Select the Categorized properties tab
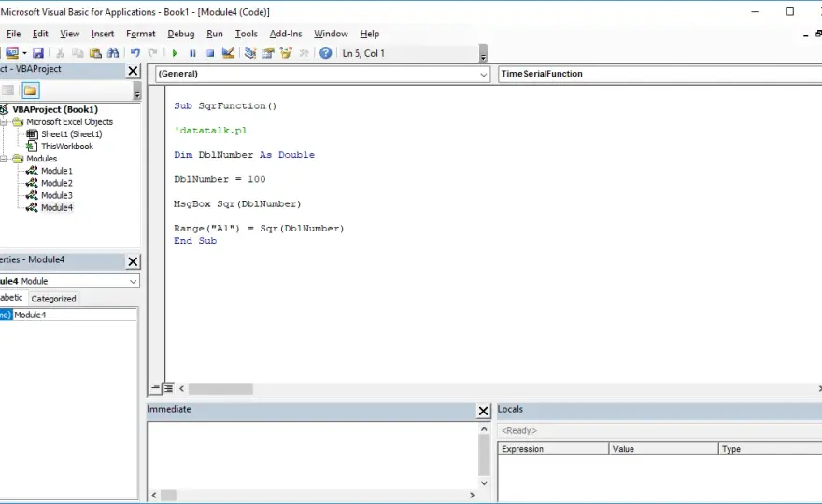This screenshot has height=504, width=822. point(53,299)
